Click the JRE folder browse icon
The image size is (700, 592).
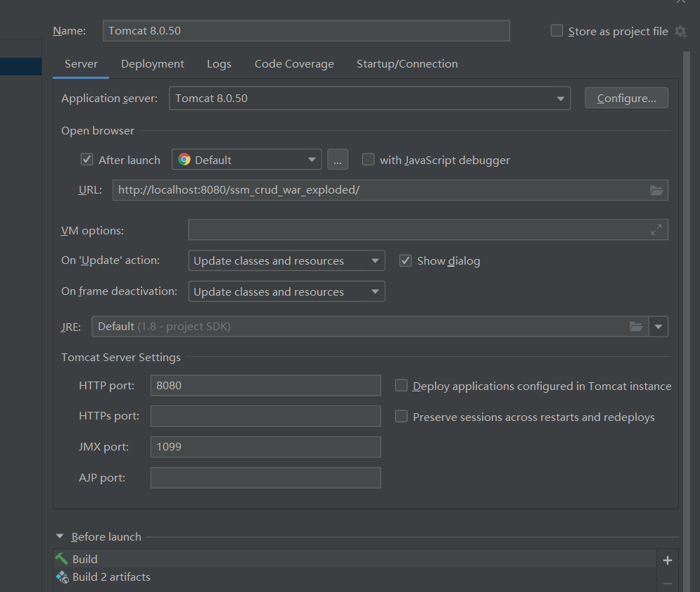(636, 327)
